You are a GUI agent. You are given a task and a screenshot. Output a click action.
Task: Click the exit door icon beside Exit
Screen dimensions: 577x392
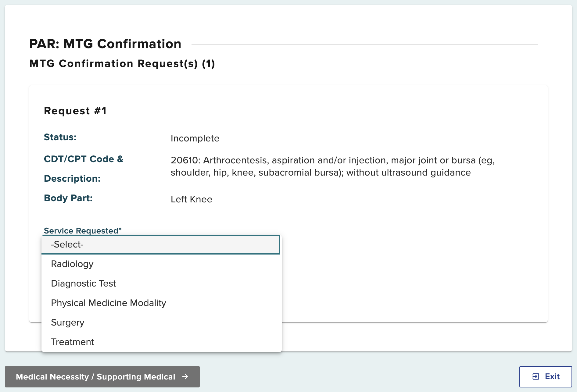(535, 376)
